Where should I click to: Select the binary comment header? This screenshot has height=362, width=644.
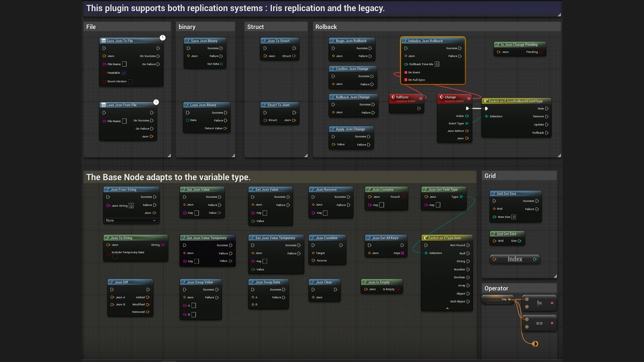(x=205, y=27)
